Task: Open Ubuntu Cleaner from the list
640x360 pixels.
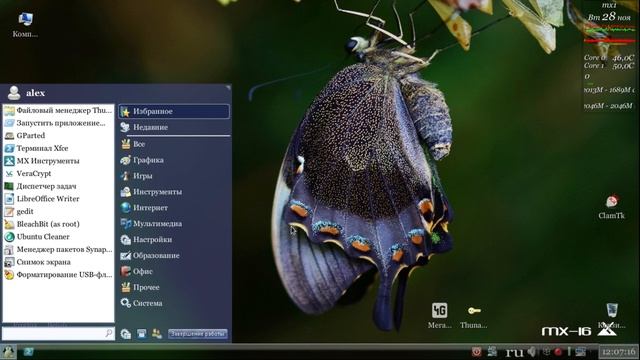Action: pyautogui.click(x=58, y=237)
